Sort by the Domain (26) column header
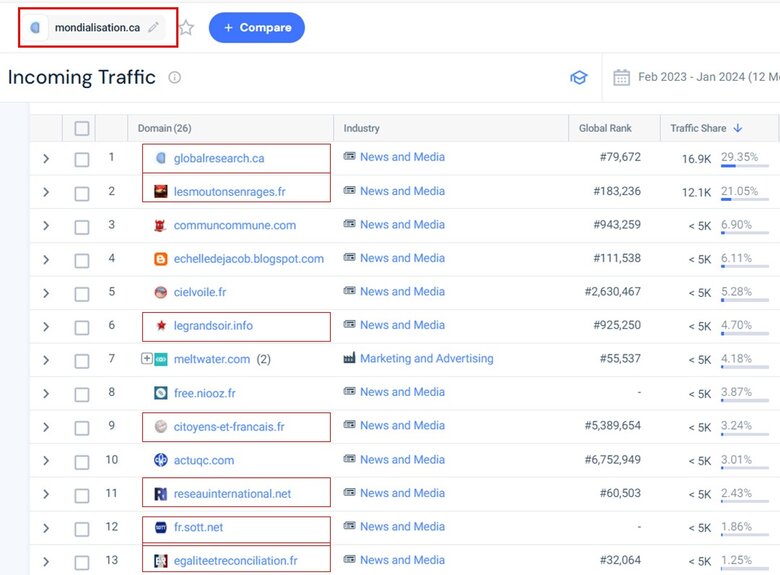The width and height of the screenshot is (780, 575). [164, 128]
